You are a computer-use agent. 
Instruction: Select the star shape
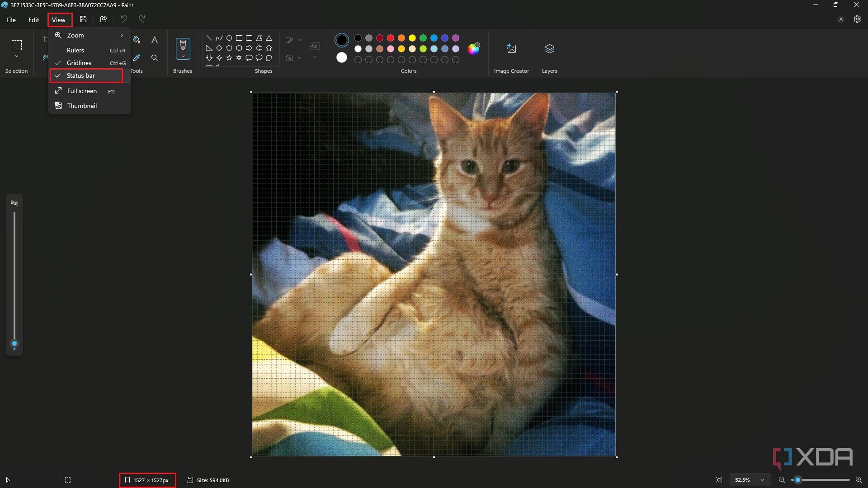[x=229, y=58]
